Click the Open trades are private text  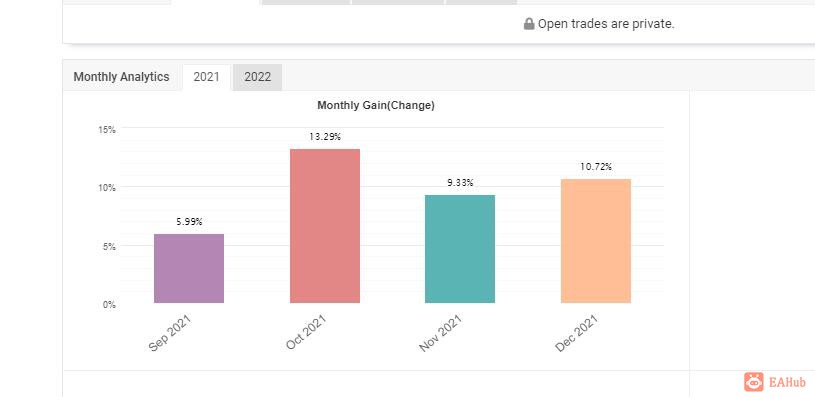click(x=606, y=24)
